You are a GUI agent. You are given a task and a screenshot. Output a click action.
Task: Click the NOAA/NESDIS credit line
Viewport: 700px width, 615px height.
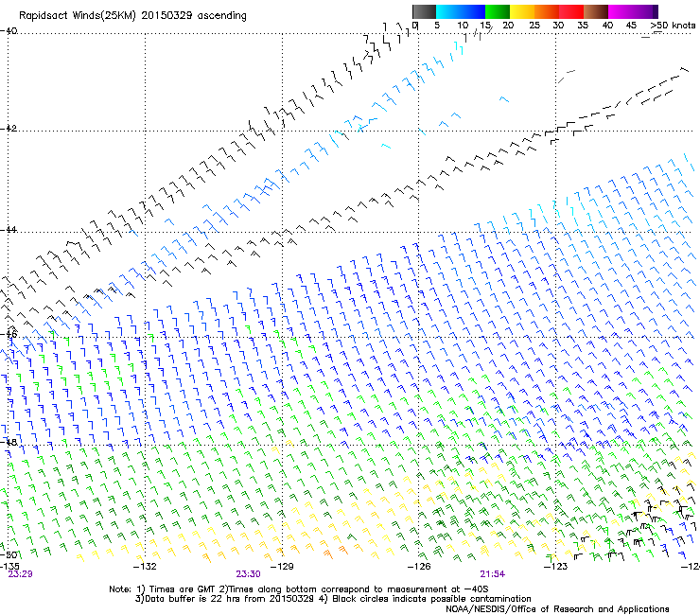(x=557, y=609)
